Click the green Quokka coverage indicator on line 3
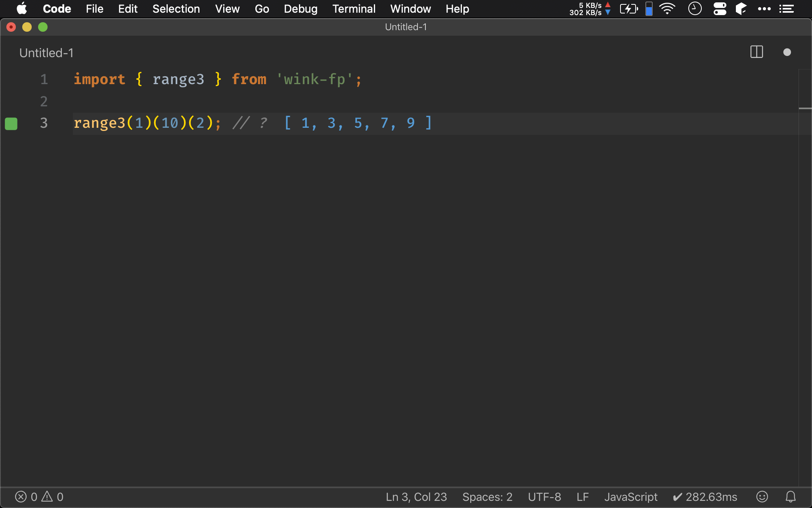This screenshot has width=812, height=508. coord(11,123)
